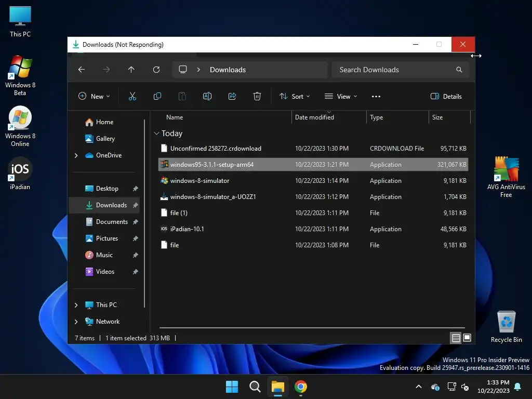The height and width of the screenshot is (399, 532).
Task: Click Downloads in address bar breadcrumb
Action: tap(228, 70)
